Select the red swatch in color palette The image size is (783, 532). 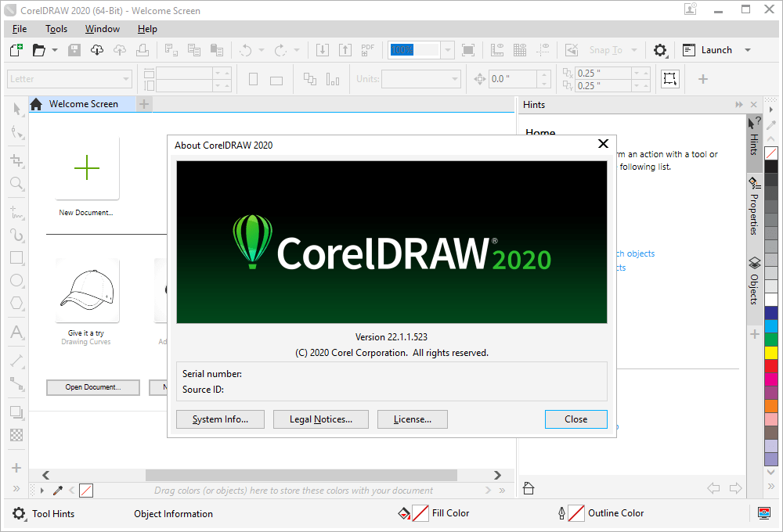(x=771, y=366)
